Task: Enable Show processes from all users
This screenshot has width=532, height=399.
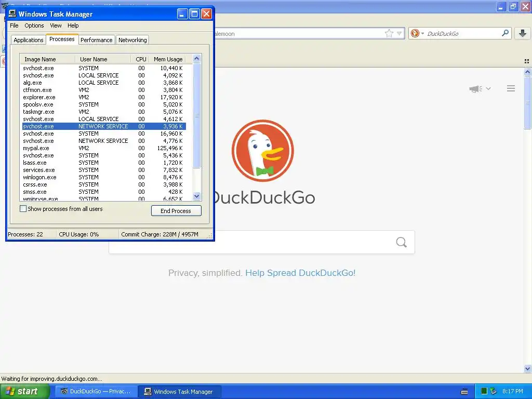Action: [x=23, y=209]
